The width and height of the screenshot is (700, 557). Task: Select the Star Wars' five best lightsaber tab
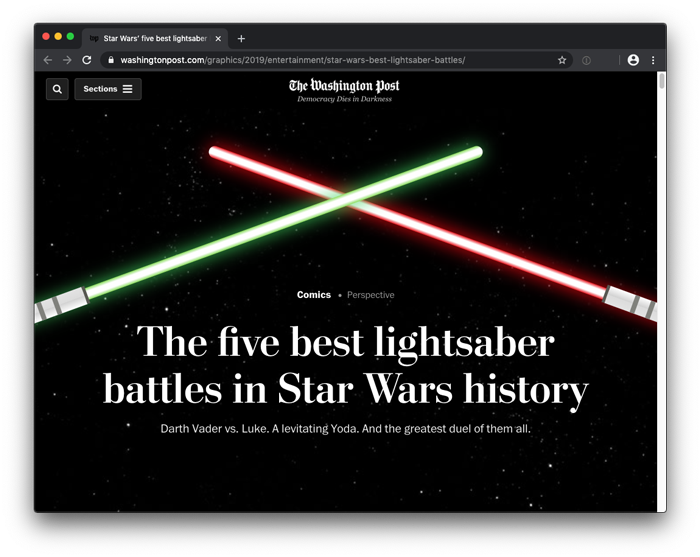(155, 38)
